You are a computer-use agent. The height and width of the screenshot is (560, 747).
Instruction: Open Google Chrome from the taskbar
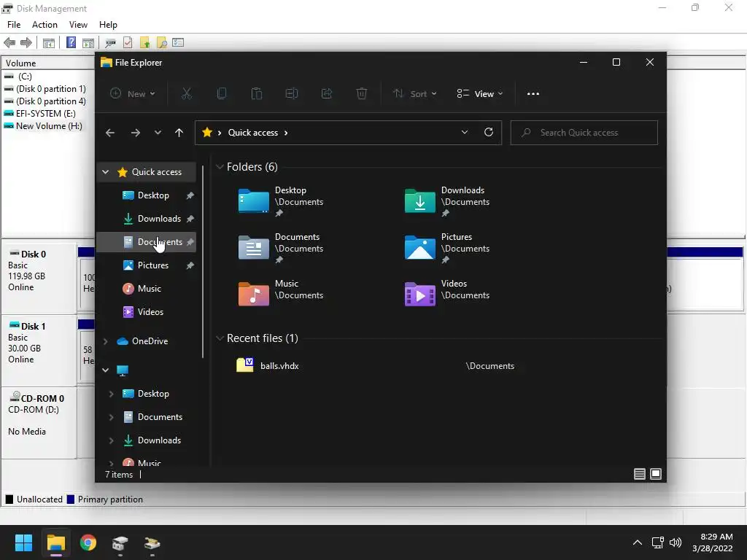pyautogui.click(x=88, y=542)
